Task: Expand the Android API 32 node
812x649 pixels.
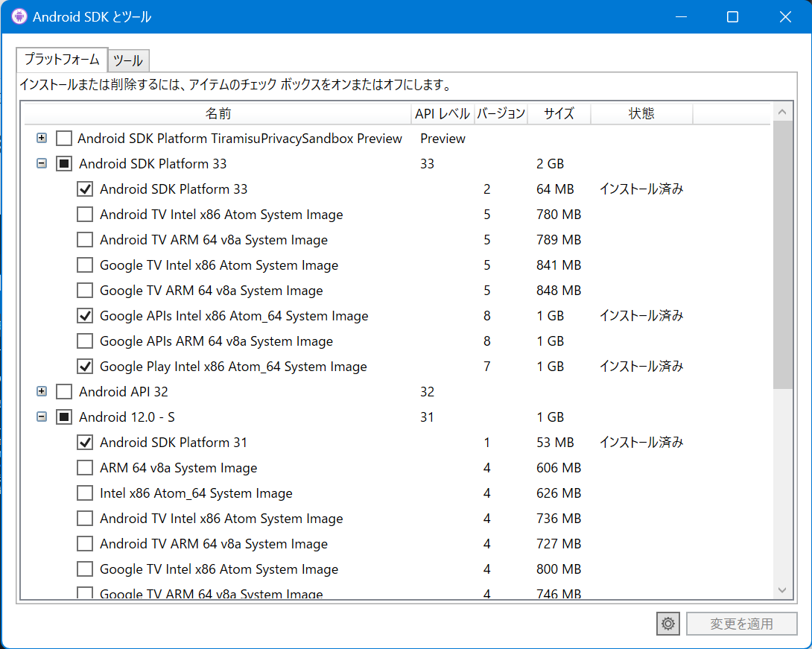Action: coord(42,391)
